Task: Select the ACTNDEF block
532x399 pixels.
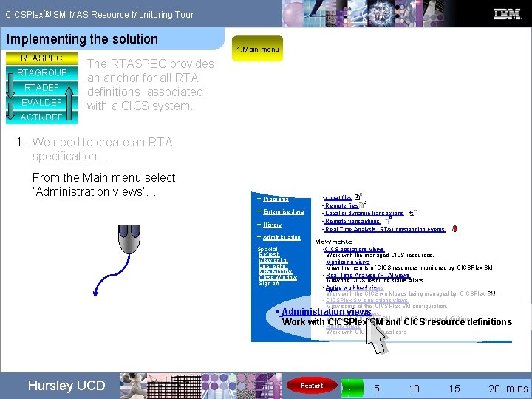Action: [41, 117]
